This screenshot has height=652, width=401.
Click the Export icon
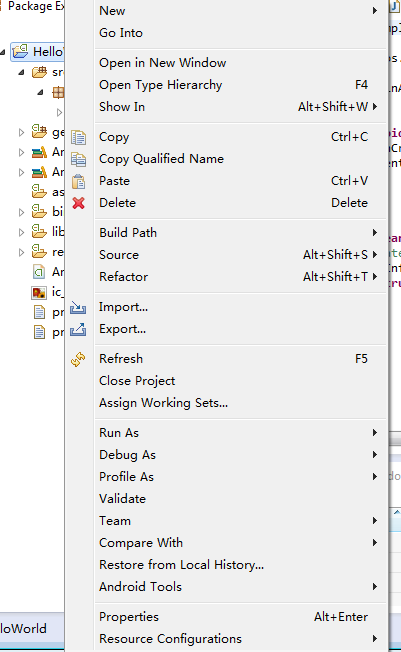click(78, 329)
